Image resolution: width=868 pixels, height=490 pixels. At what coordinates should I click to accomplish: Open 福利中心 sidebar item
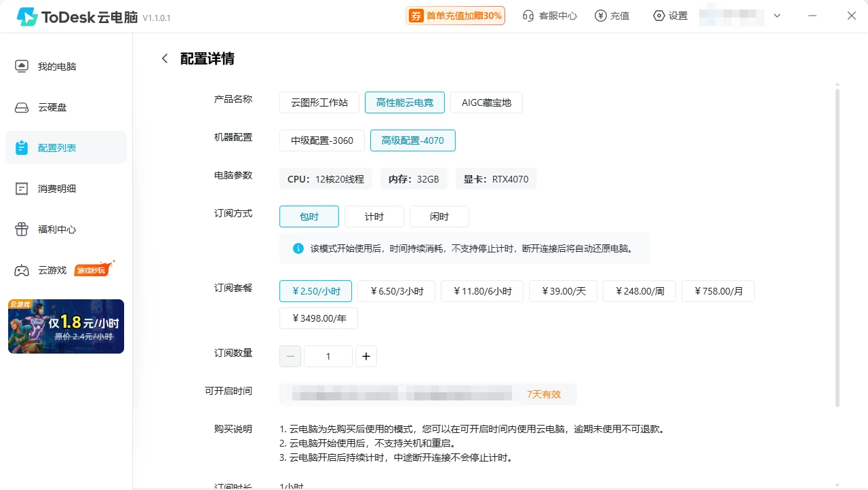coord(66,229)
